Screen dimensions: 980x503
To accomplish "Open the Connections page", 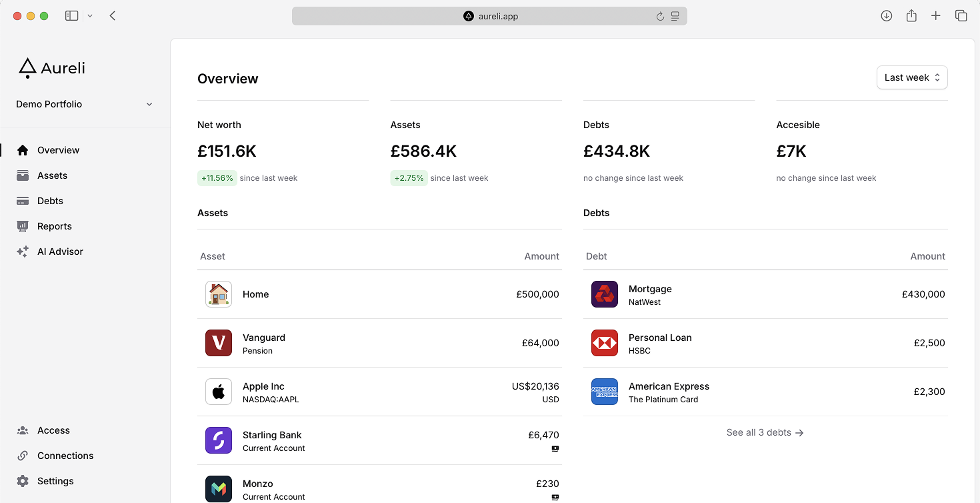I will (65, 456).
